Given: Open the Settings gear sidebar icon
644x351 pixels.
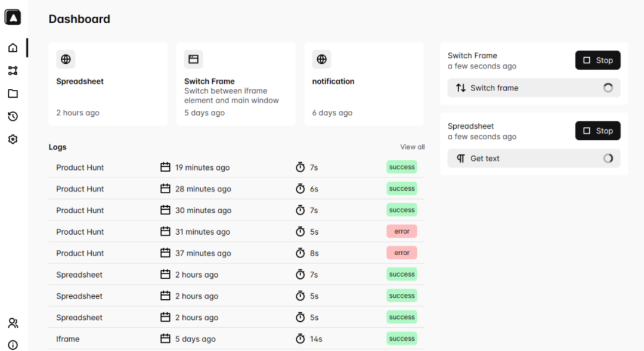Looking at the screenshot, I should (13, 139).
